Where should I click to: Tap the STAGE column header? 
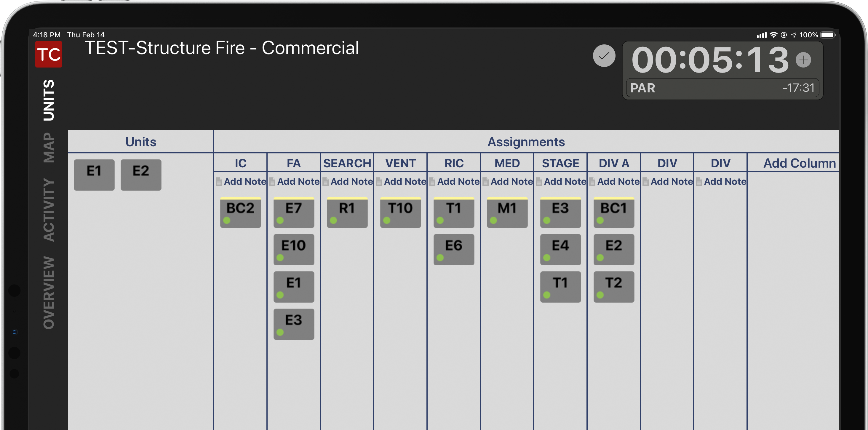[560, 163]
